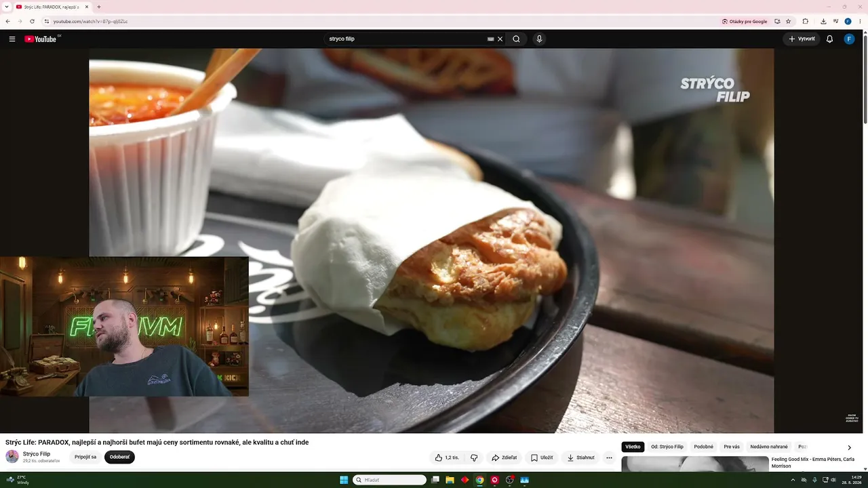Open the Chrome profile button
The height and width of the screenshot is (488, 868).
pos(848,22)
